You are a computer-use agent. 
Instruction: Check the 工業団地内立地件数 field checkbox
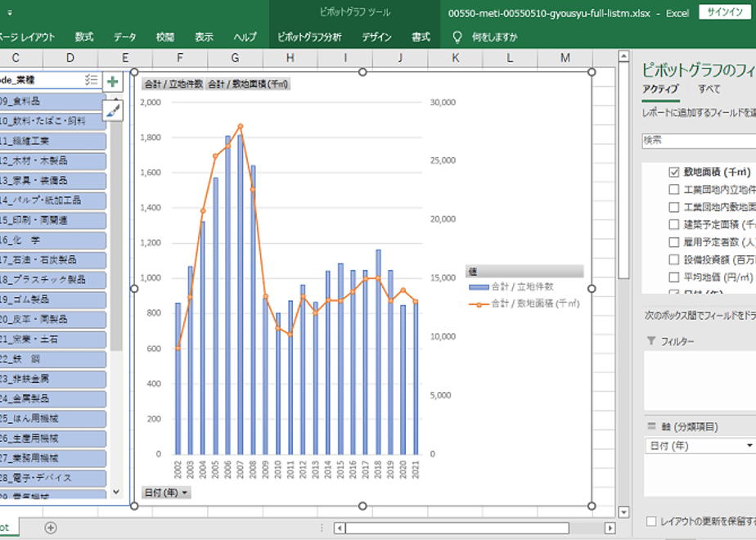tap(674, 190)
